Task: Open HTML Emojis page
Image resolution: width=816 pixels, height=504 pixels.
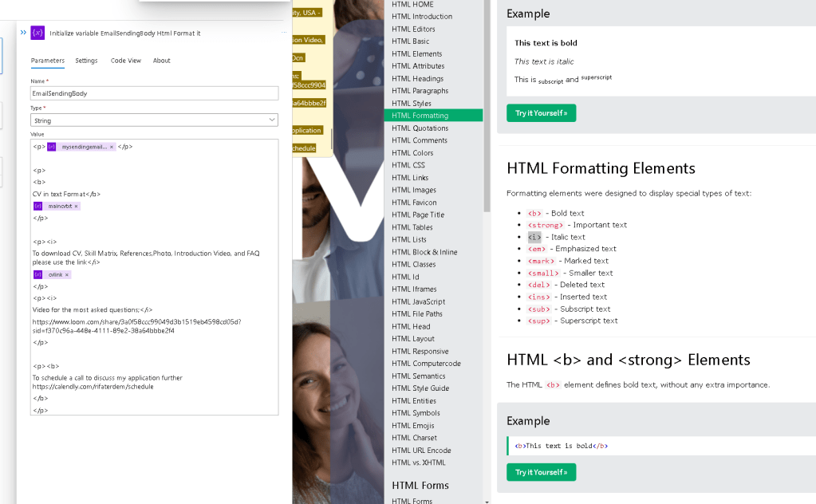Action: click(x=412, y=426)
